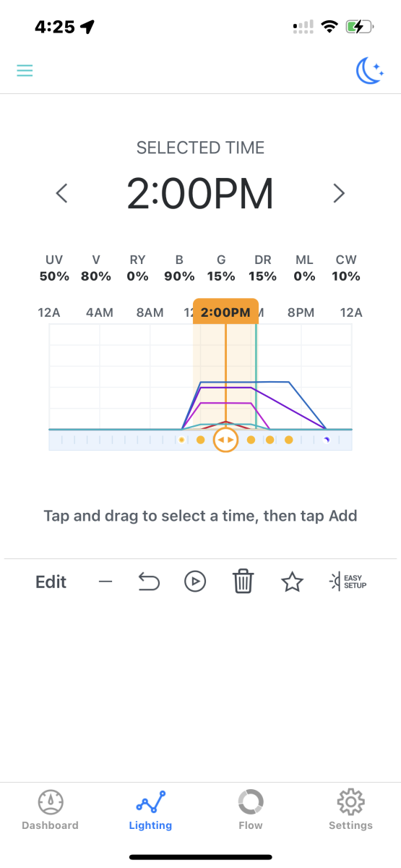The width and height of the screenshot is (401, 868).
Task: Go to next time with right chevron
Action: 338,193
